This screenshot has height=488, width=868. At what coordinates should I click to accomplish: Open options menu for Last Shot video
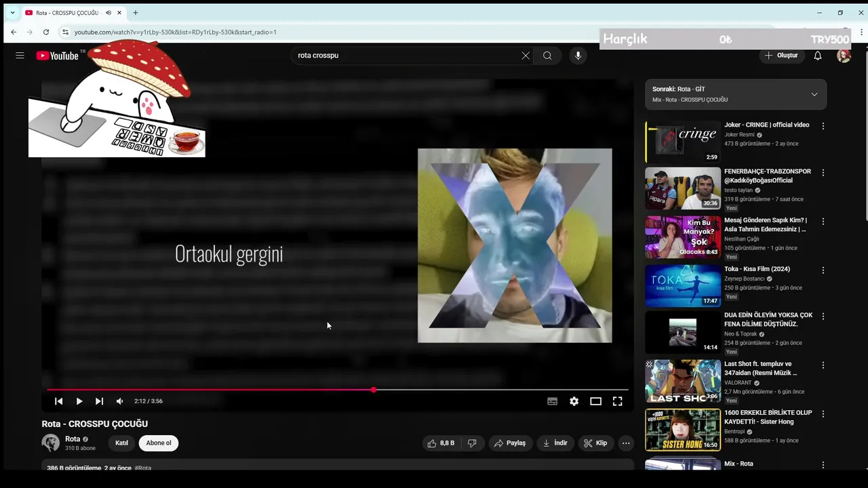click(x=823, y=365)
